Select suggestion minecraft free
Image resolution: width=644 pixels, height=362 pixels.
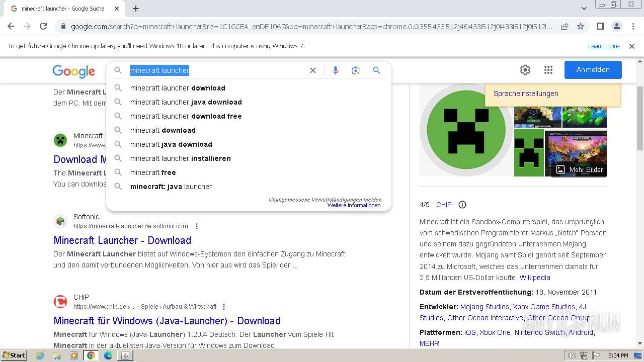(249, 172)
